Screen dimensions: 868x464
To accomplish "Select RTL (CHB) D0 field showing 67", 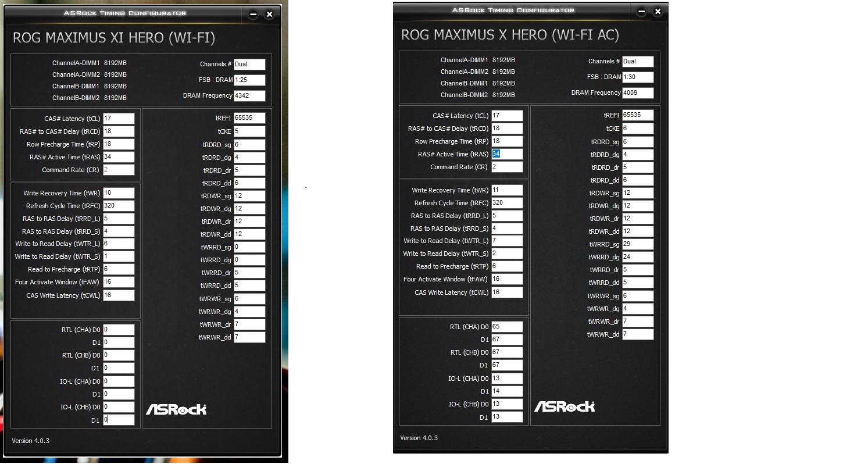I will click(x=507, y=352).
